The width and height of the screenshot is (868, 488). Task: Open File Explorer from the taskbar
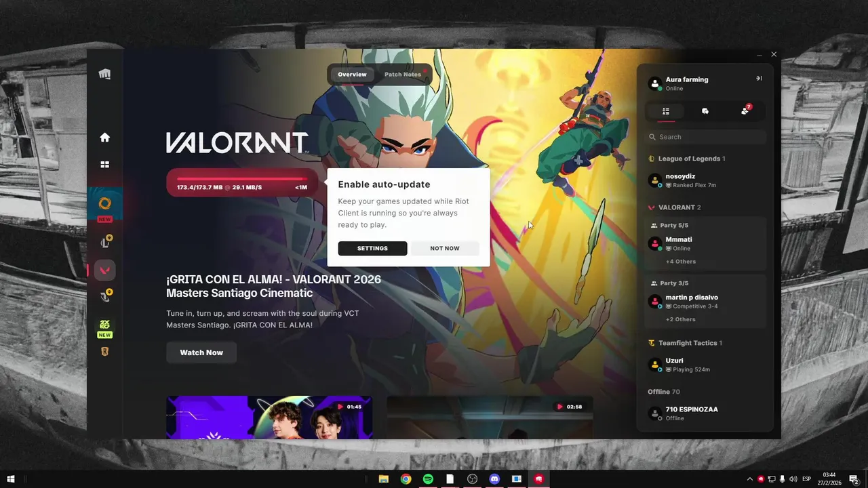pos(383,479)
